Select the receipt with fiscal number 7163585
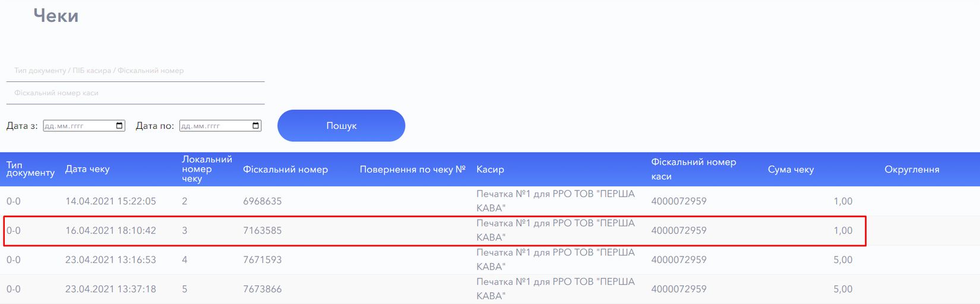 point(263,230)
